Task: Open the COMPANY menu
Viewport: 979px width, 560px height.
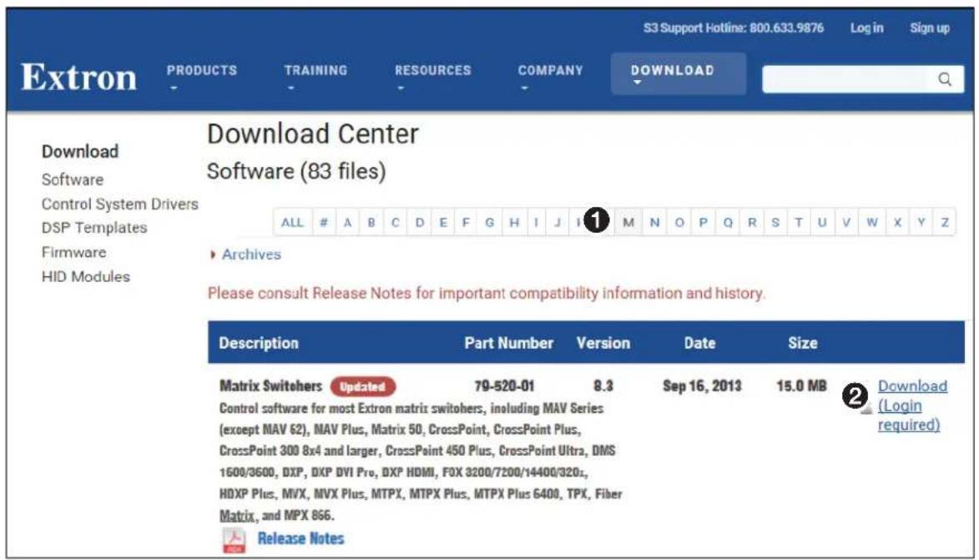Action: coord(550,71)
